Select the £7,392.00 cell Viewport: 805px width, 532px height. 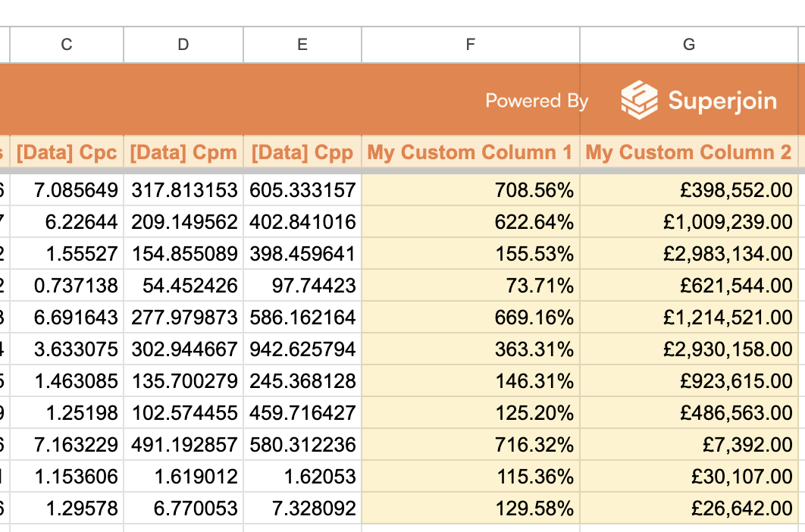[x=689, y=445]
